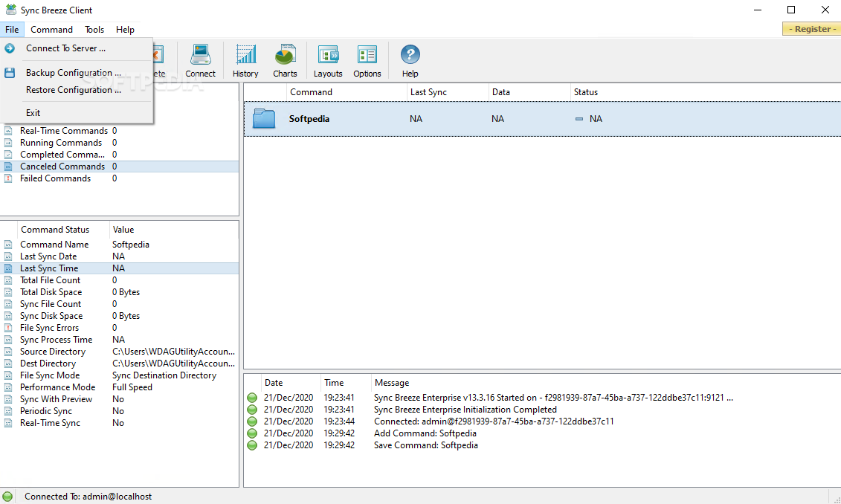Screen dimensions: 841x504
Task: Click the Initialization Completed log message
Action: coord(465,410)
